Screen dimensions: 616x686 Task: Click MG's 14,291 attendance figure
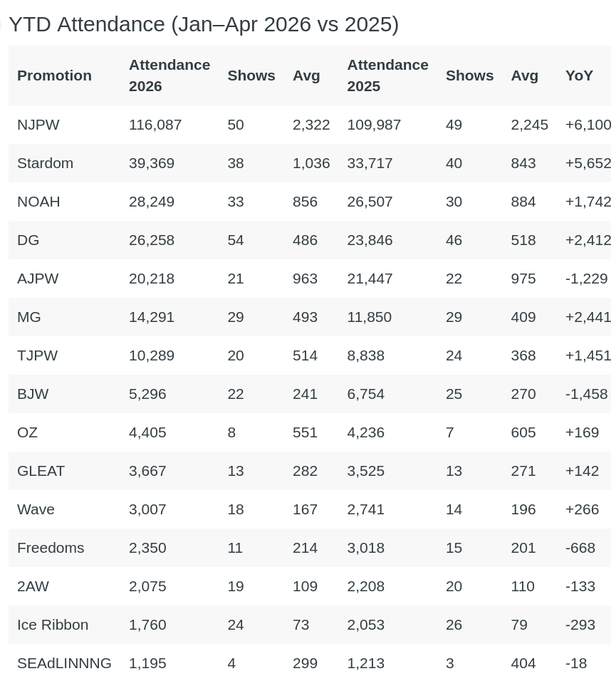point(152,317)
